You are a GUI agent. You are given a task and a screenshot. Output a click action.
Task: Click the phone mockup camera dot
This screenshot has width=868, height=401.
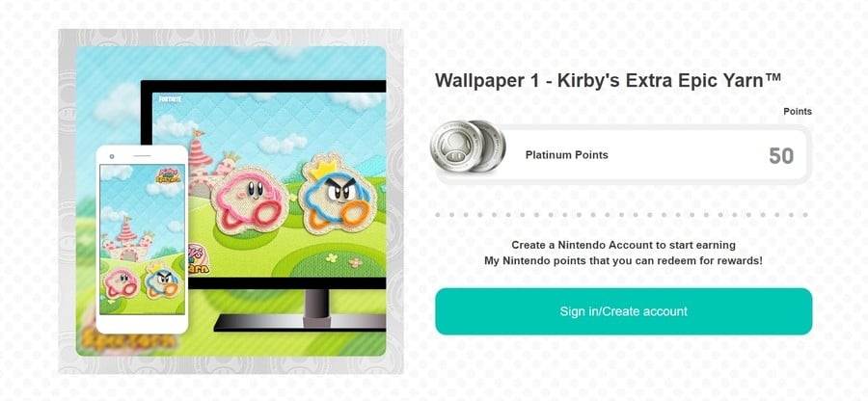tap(112, 156)
